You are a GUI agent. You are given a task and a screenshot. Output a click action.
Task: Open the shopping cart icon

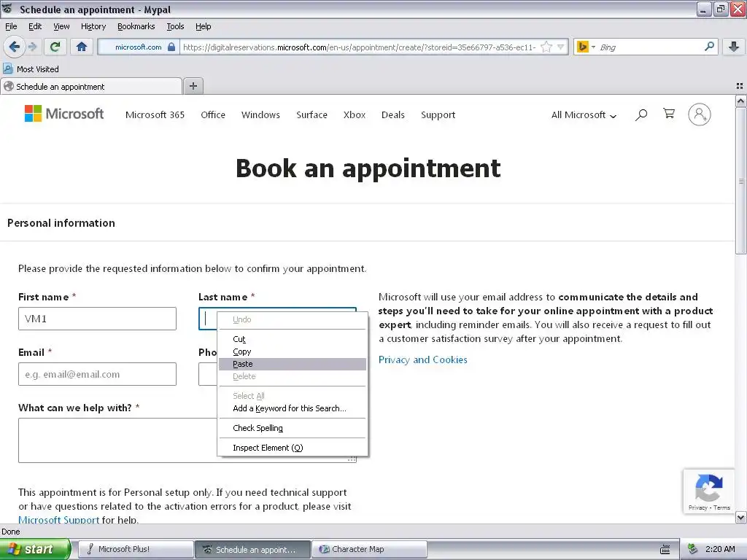(669, 114)
